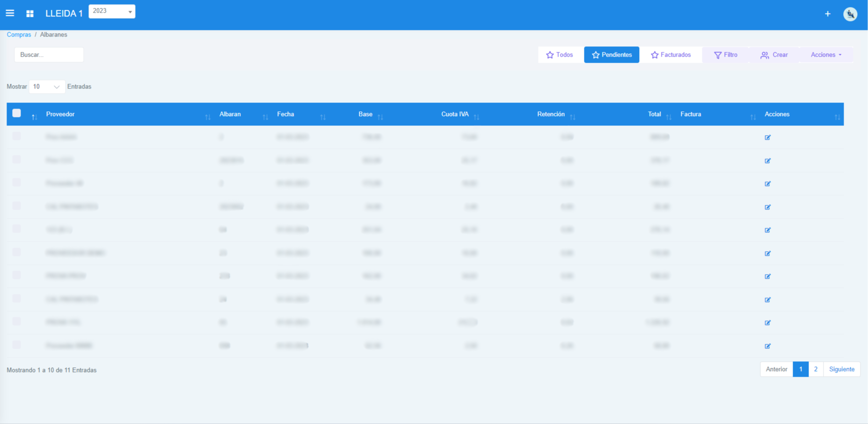Go to page 2 of results

816,369
